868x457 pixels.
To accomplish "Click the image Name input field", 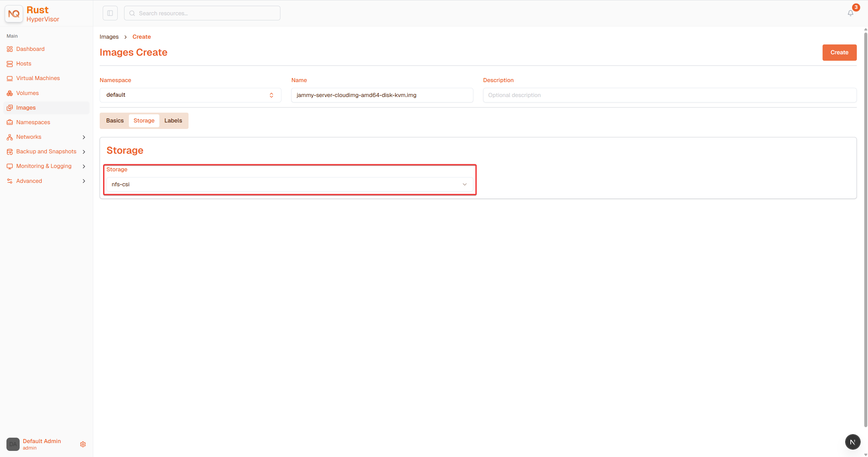I will pyautogui.click(x=382, y=95).
